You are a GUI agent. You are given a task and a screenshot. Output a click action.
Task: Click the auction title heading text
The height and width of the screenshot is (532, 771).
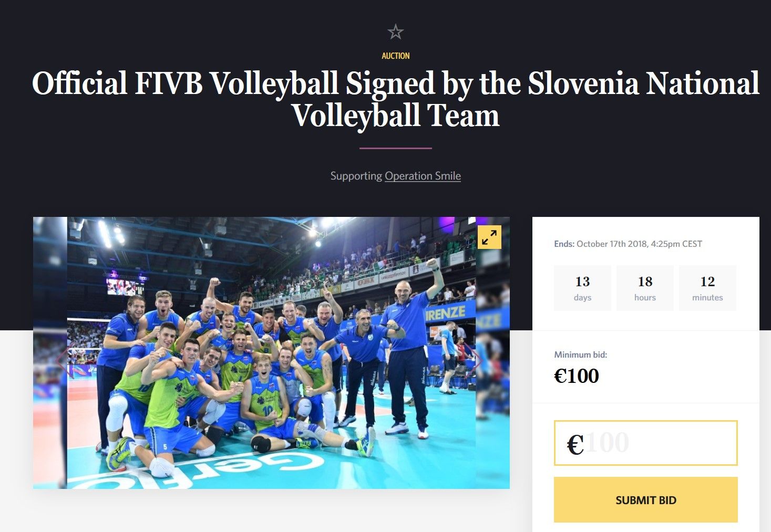[396, 99]
